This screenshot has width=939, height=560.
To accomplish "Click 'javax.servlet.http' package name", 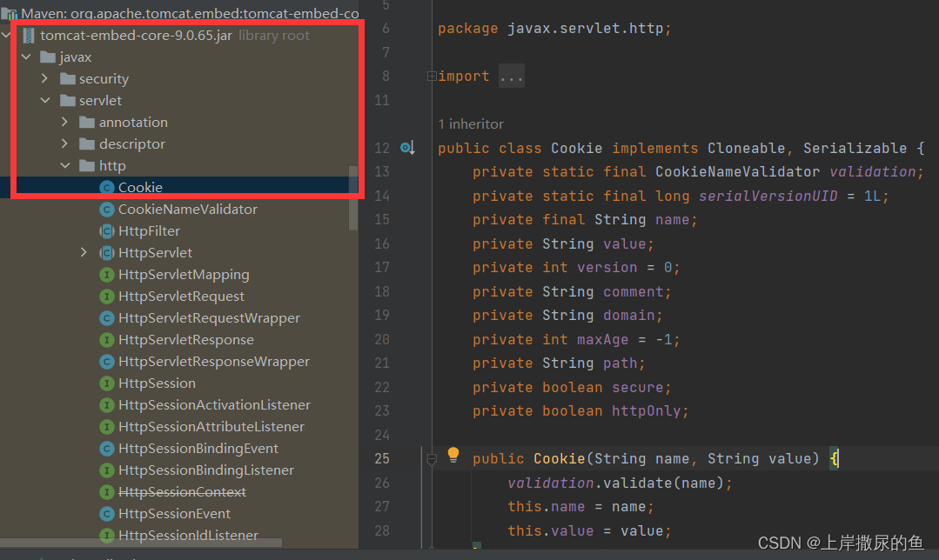I will pyautogui.click(x=585, y=28).
